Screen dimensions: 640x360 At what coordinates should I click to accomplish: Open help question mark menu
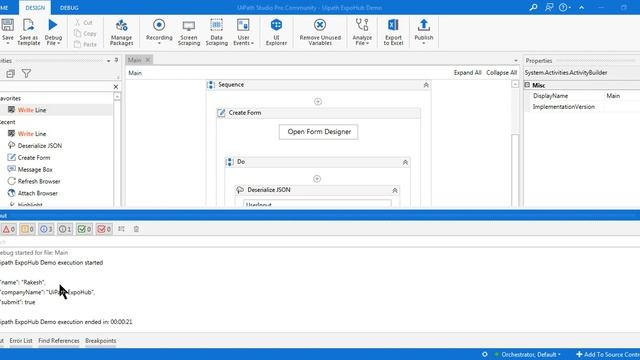564,7
